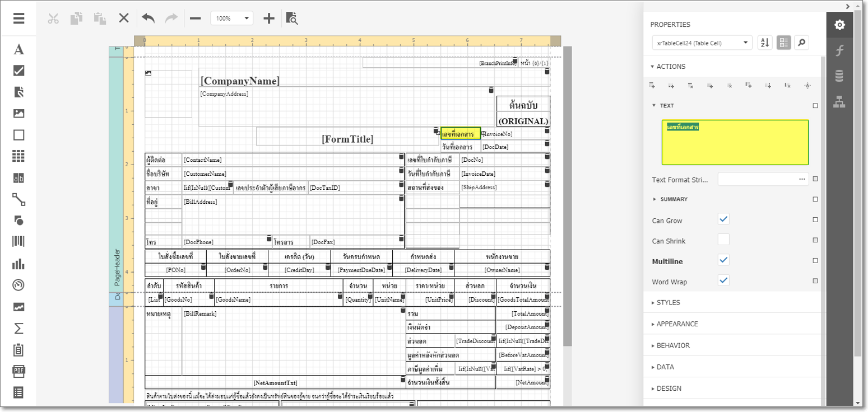Screen dimensions: 868x412
Task: Click the zoom in plus button
Action: 269,18
